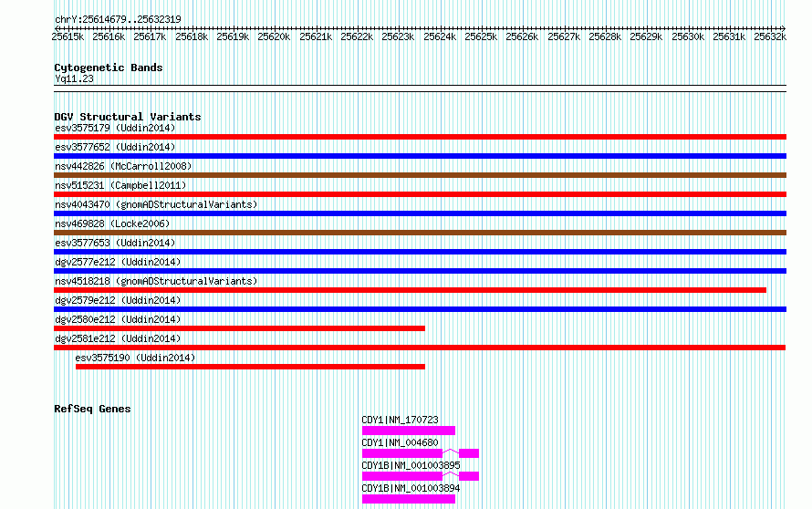This screenshot has height=509, width=812.
Task: Open variant label dgv2581e212 (Uddin2014)
Action: click(118, 338)
